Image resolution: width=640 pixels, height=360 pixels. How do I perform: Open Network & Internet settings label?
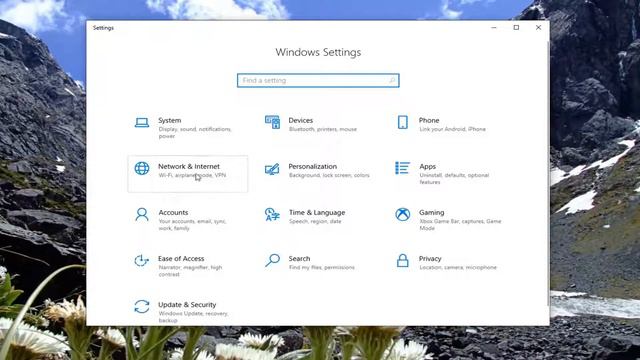click(x=189, y=167)
